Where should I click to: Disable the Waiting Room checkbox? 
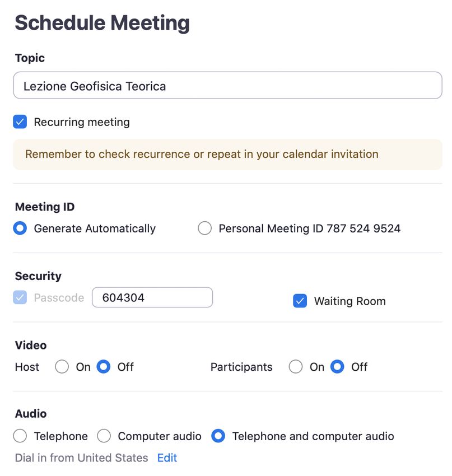[300, 301]
